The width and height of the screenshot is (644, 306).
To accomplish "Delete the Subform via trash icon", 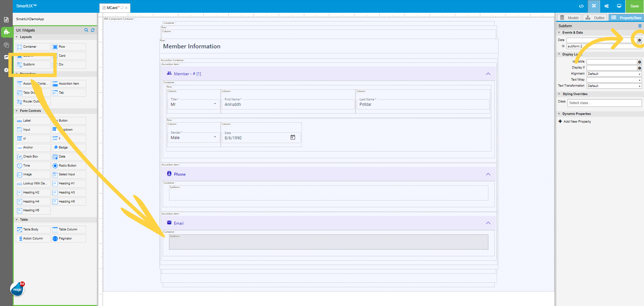I will (640, 26).
